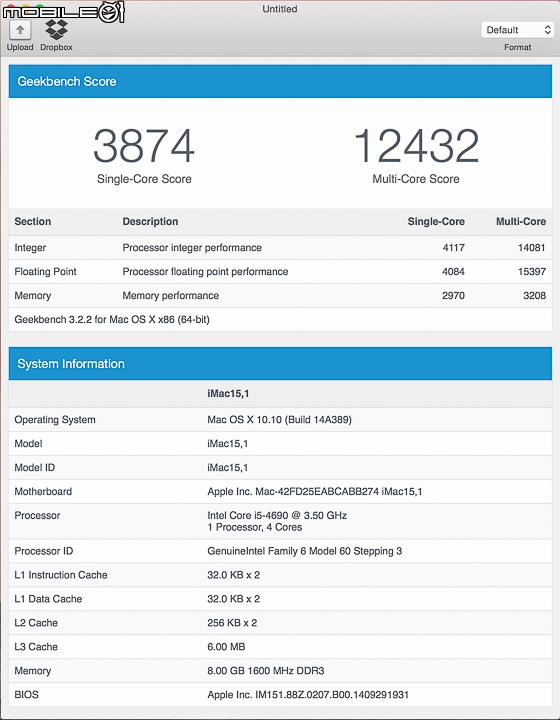
Task: Click the Integer section row
Action: (280, 248)
